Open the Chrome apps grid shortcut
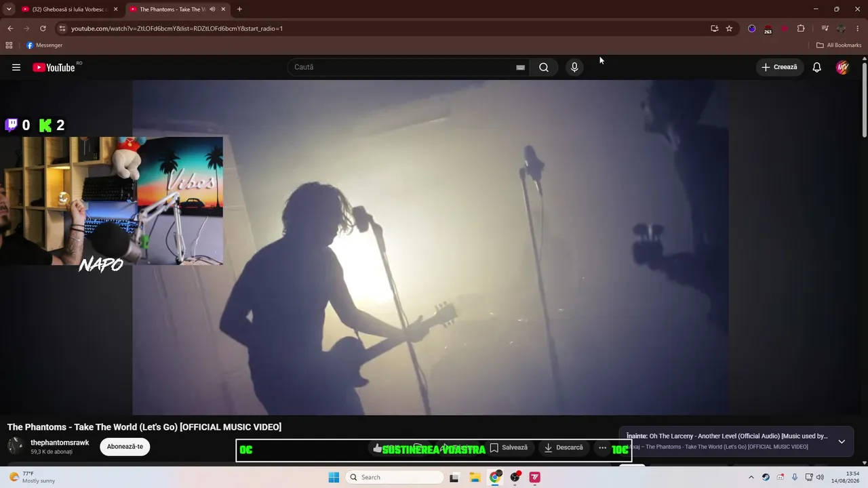 (9, 45)
